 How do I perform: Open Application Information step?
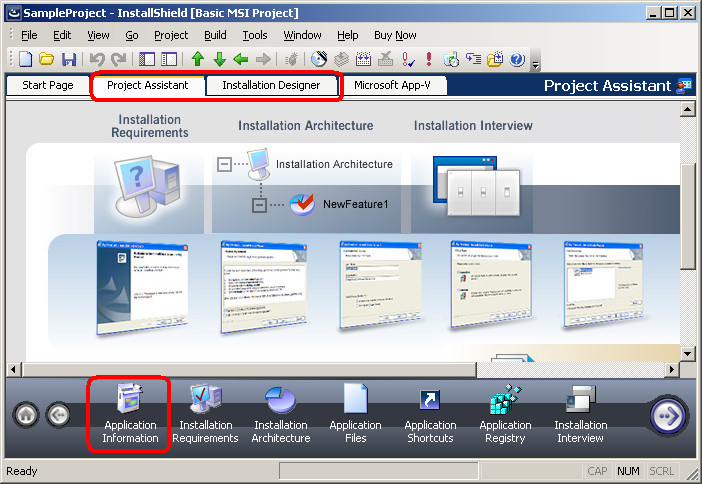(x=130, y=414)
